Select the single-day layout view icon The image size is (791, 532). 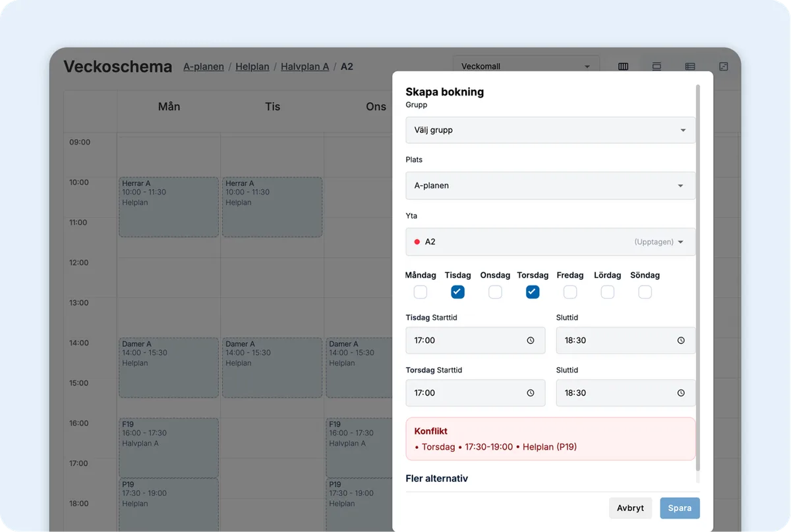click(657, 67)
